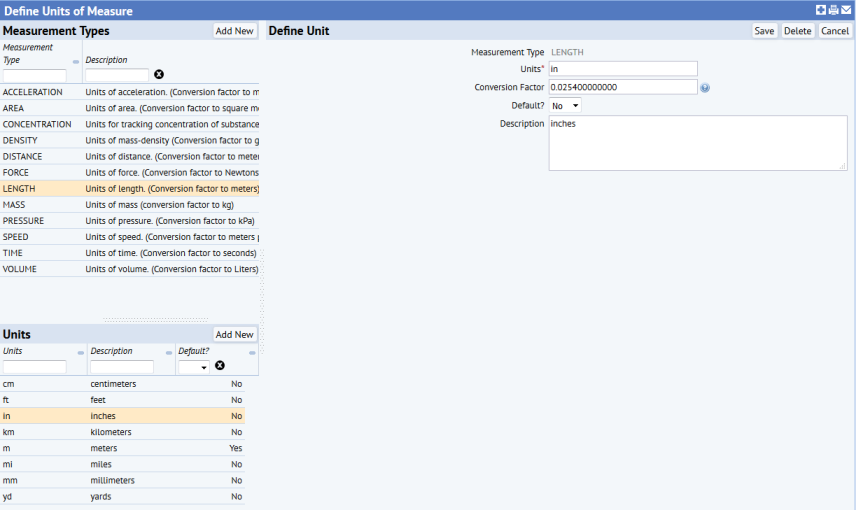This screenshot has width=856, height=510.
Task: Save the unit definition
Action: click(x=764, y=31)
